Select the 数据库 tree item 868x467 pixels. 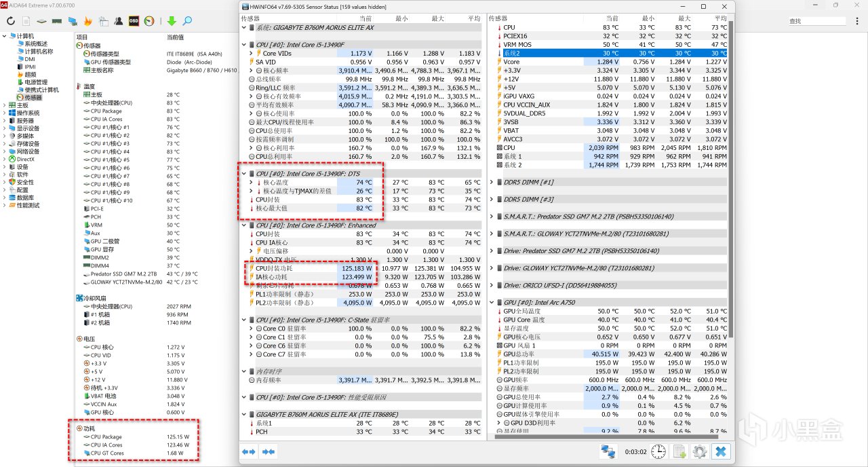click(x=23, y=198)
